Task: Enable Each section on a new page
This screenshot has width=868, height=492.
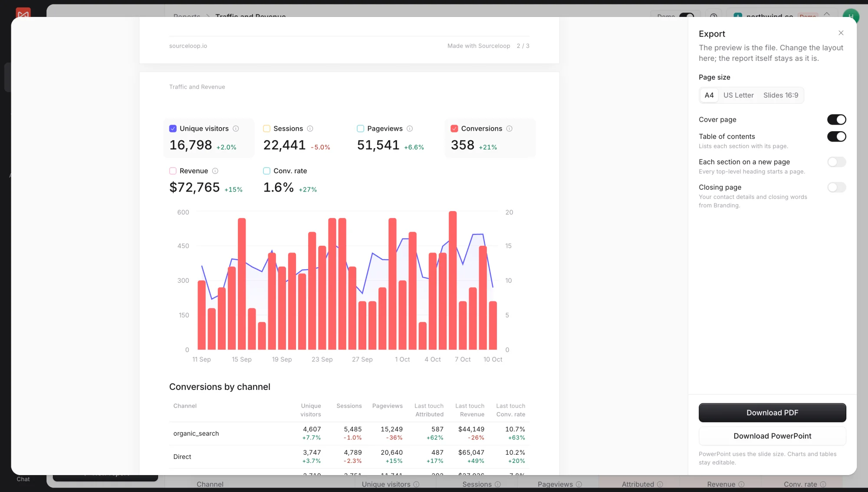Action: pos(836,162)
